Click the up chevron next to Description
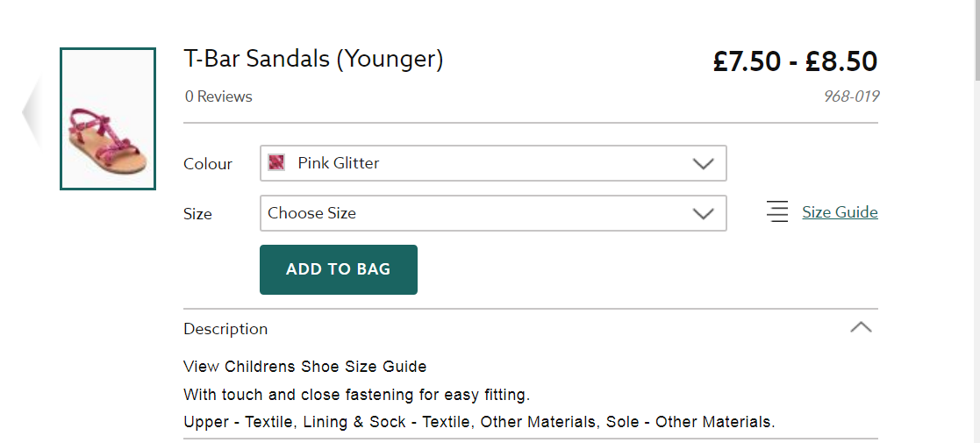The width and height of the screenshot is (980, 443). (x=861, y=327)
